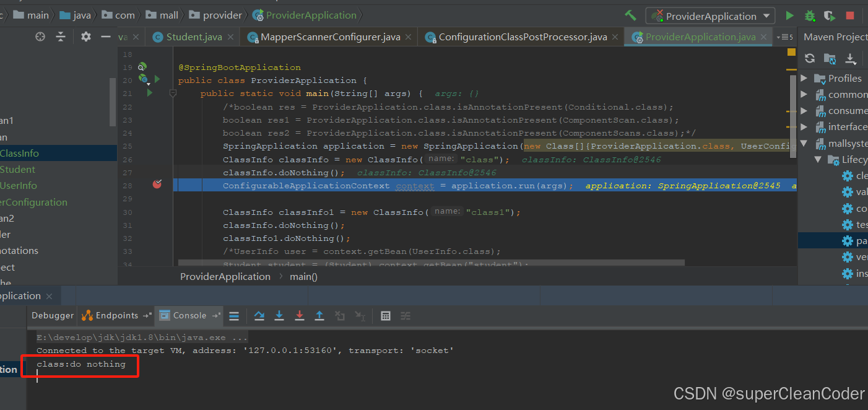The height and width of the screenshot is (410, 868).
Task: Click the Reimport All Maven Projects icon
Action: pos(810,59)
